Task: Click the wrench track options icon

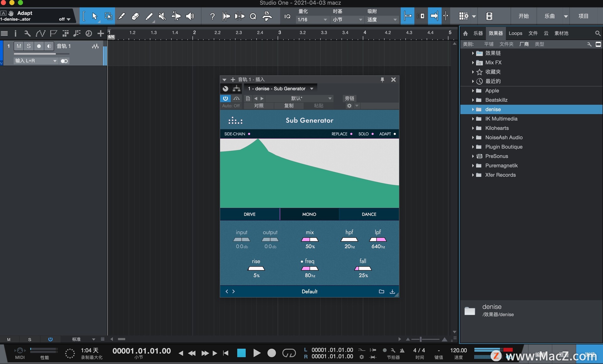Action: (x=27, y=33)
